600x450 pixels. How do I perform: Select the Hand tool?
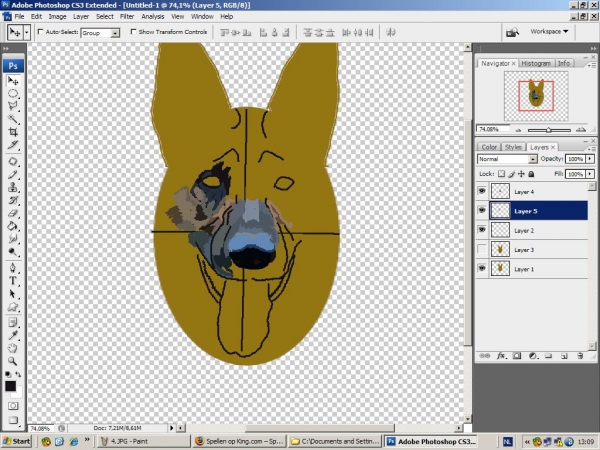tap(13, 348)
